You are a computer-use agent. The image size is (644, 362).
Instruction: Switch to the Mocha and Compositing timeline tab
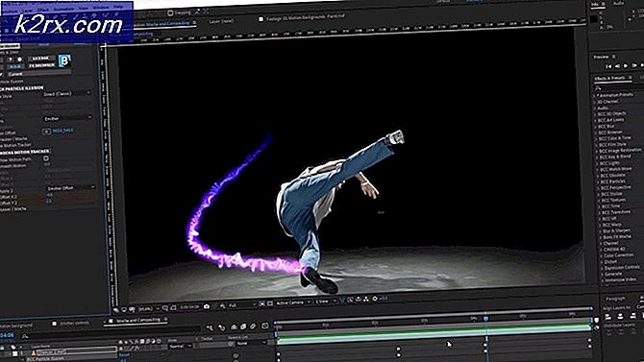tap(138, 320)
